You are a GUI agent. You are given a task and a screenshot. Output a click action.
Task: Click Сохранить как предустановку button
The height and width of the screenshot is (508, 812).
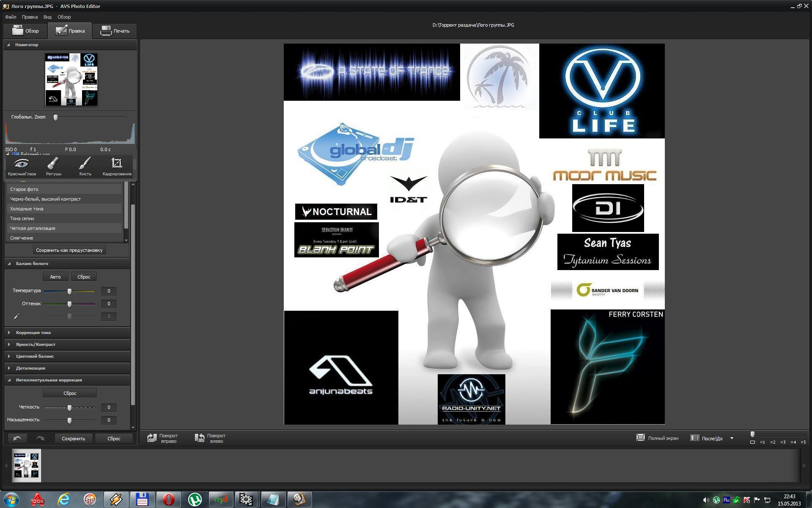tap(69, 250)
